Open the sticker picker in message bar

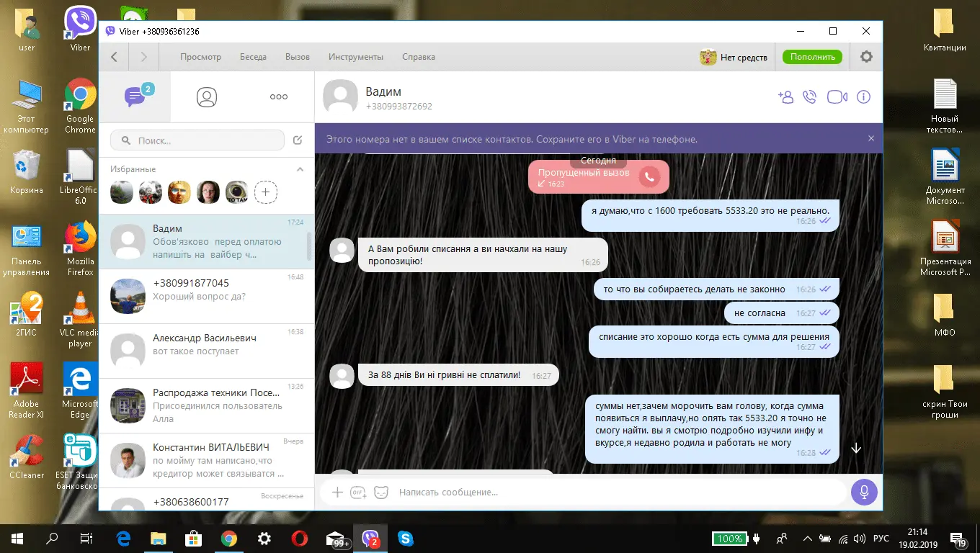[380, 493]
